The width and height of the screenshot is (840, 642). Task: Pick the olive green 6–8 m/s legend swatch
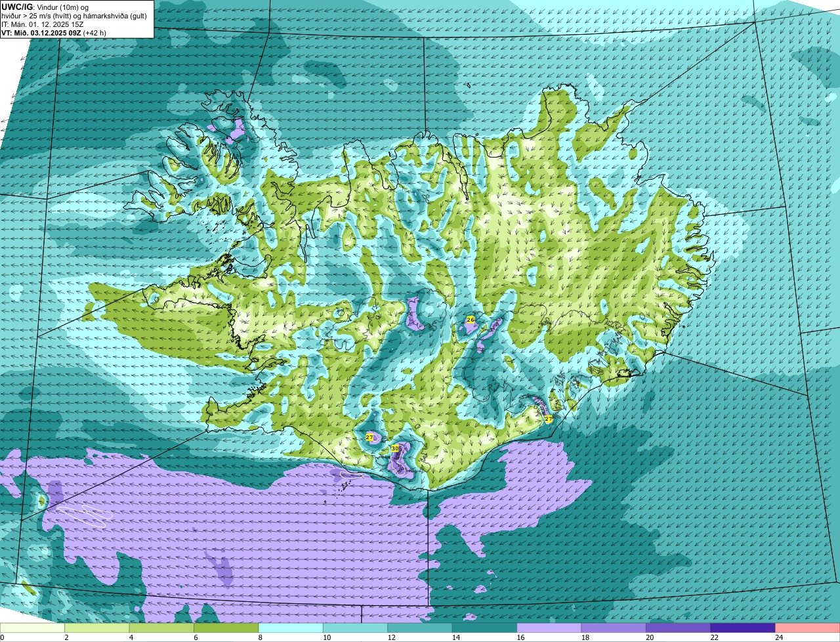tap(227, 628)
